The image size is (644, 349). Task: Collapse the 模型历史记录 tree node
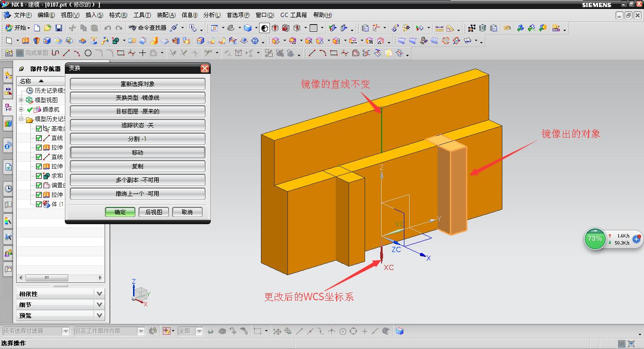21,119
